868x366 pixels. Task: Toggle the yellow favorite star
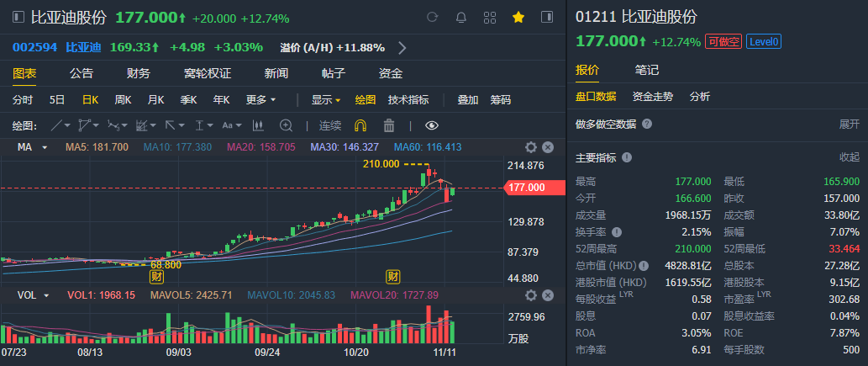(518, 17)
